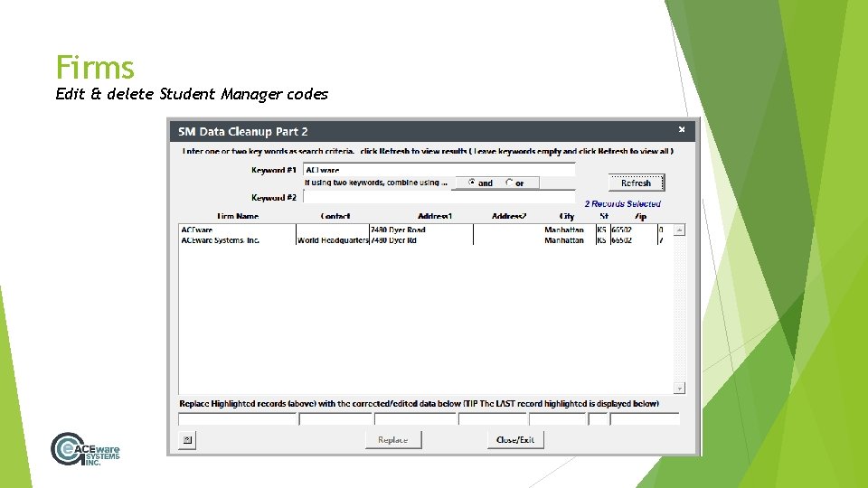The height and width of the screenshot is (488, 868).
Task: Click the City column header
Action: (567, 216)
